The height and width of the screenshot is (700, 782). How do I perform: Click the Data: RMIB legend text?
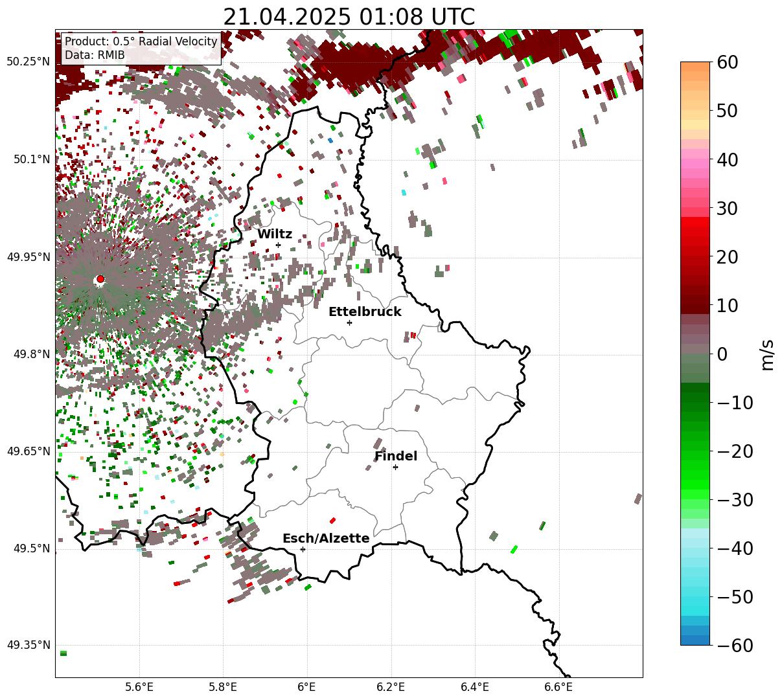point(95,55)
